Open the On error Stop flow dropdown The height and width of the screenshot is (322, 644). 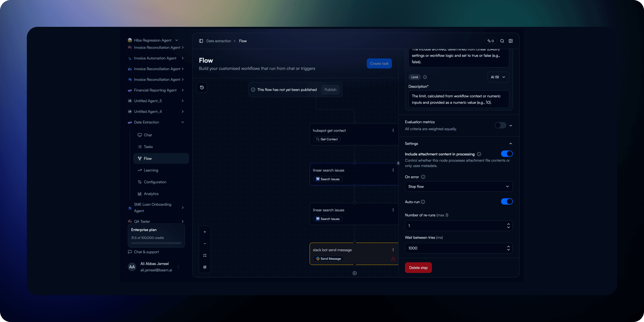[458, 186]
